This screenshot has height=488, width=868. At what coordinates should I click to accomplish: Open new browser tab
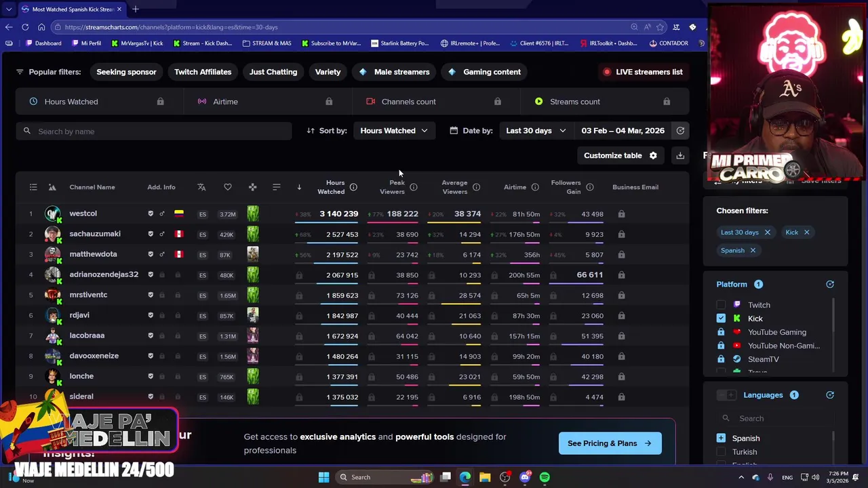pyautogui.click(x=136, y=9)
